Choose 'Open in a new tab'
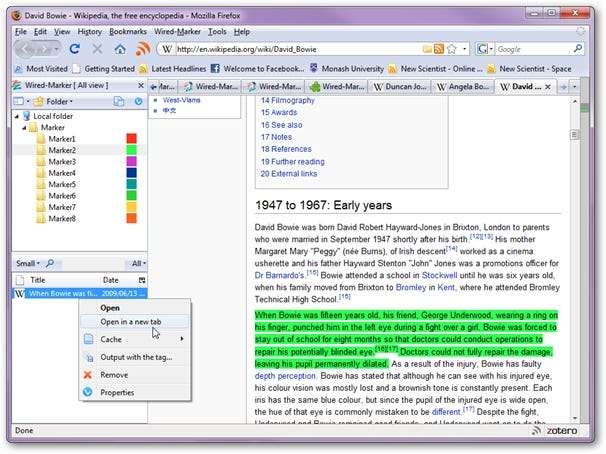Viewport: 606px width, 454px height. click(x=130, y=321)
